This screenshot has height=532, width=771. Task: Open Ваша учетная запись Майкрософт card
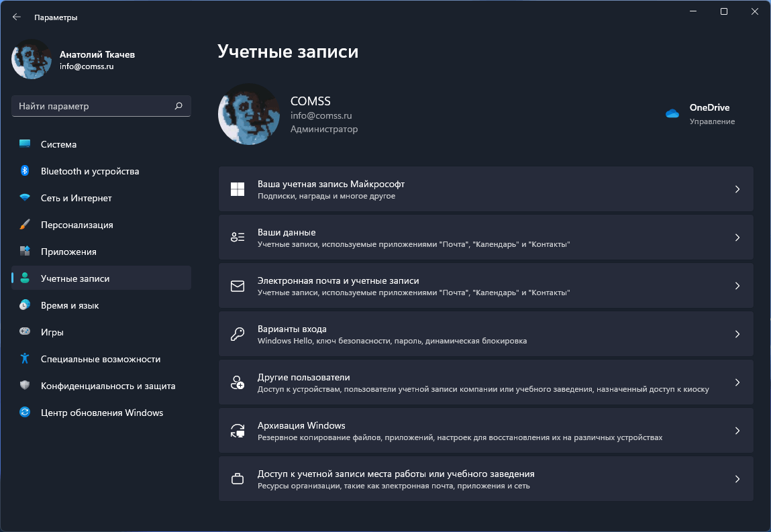[x=486, y=189]
